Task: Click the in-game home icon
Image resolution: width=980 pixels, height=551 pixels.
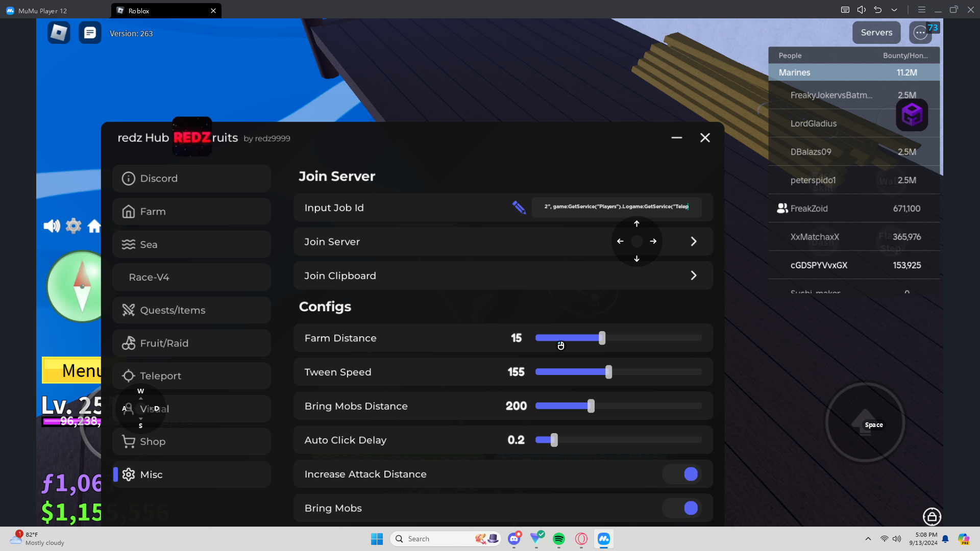Action: pyautogui.click(x=94, y=226)
